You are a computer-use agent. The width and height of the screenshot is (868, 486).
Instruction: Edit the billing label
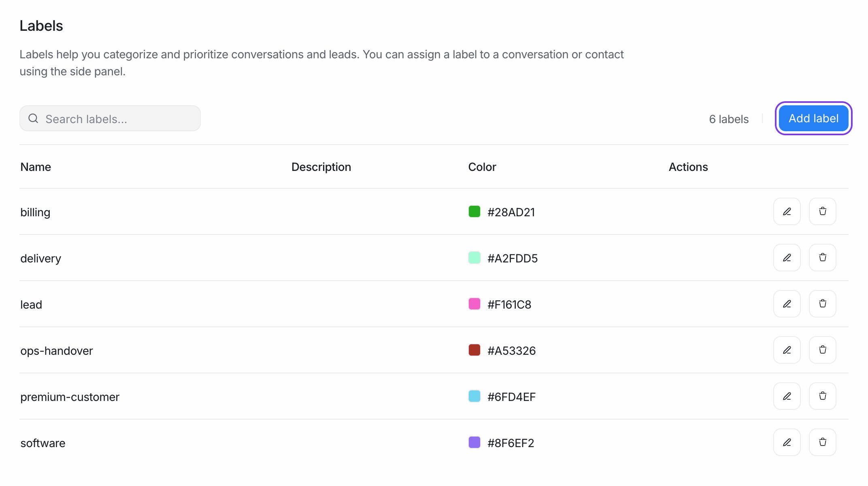787,211
